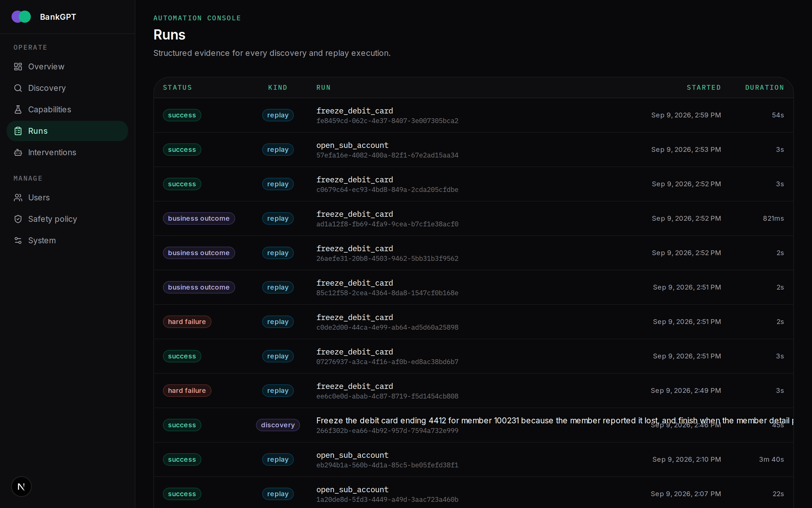Open the Overview page
The width and height of the screenshot is (812, 508).
67,67
